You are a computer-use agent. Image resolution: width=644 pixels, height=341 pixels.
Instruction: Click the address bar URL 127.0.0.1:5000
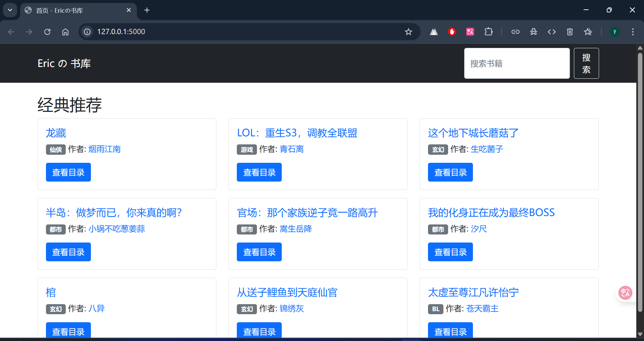[121, 32]
